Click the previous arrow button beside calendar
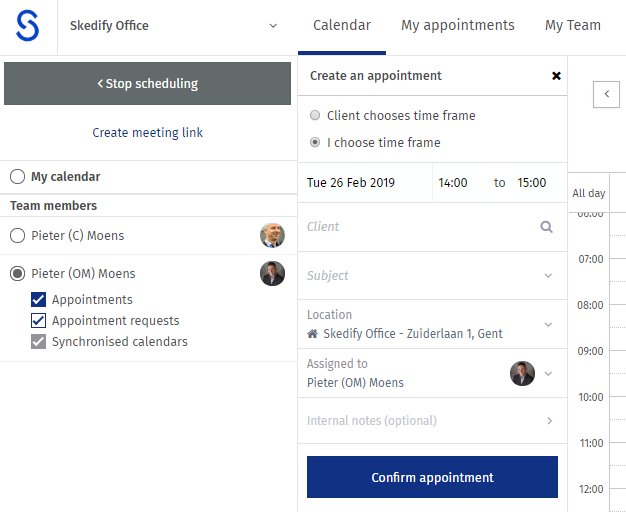 tap(606, 94)
